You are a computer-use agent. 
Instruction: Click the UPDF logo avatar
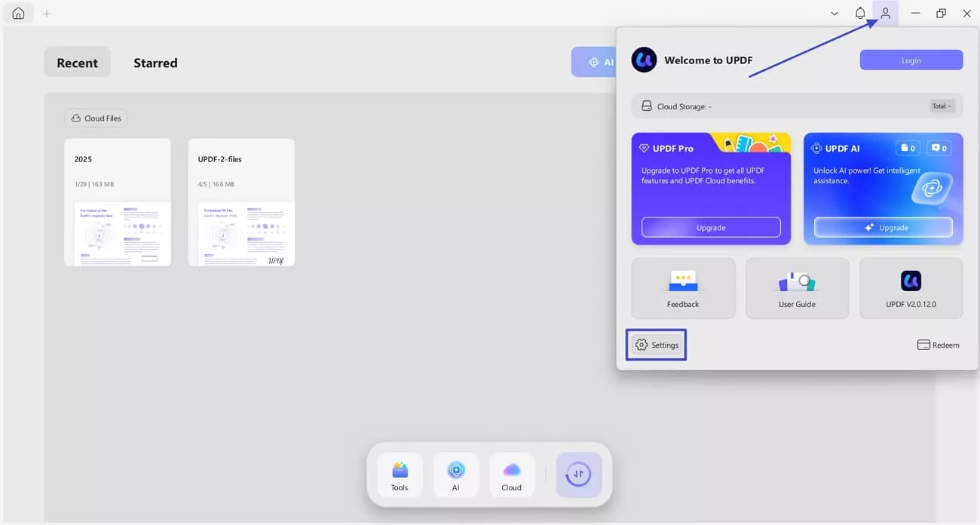pos(644,60)
